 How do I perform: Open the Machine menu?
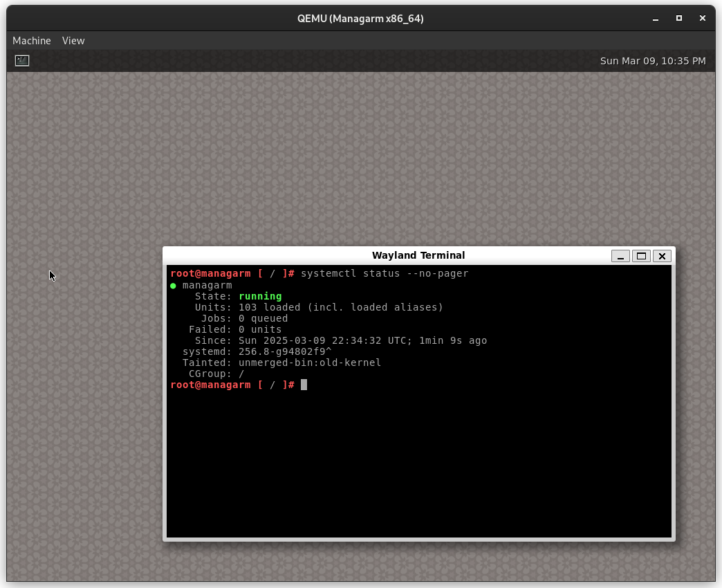tap(31, 41)
